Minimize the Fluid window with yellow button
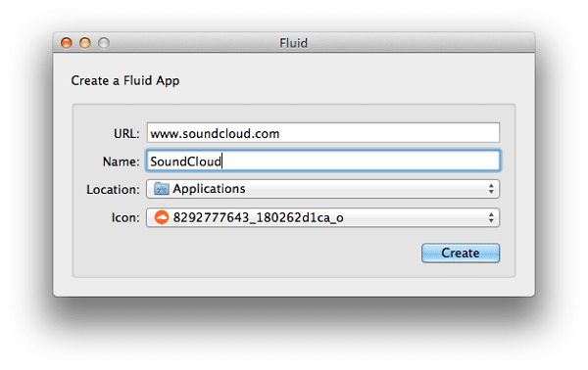The height and width of the screenshot is (370, 588). 85,43
